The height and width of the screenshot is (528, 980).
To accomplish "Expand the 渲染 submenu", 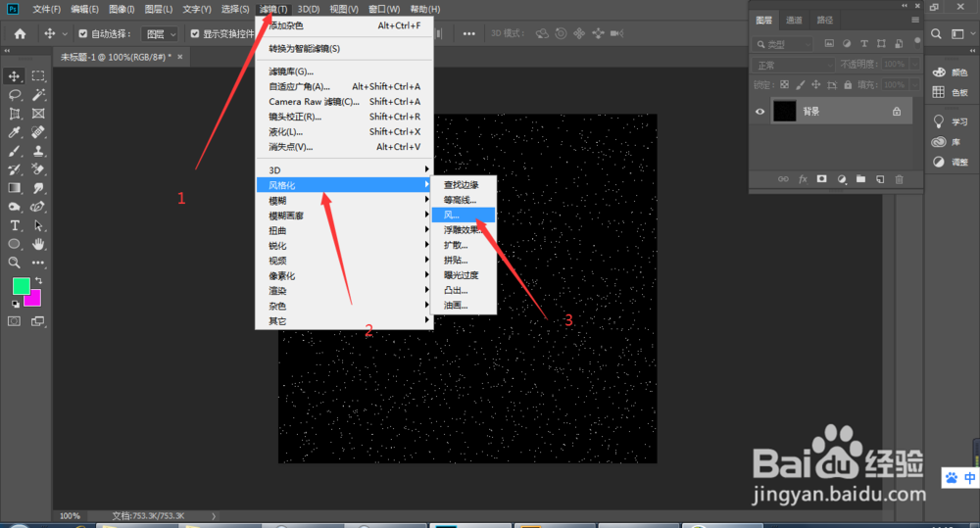I will coord(344,291).
